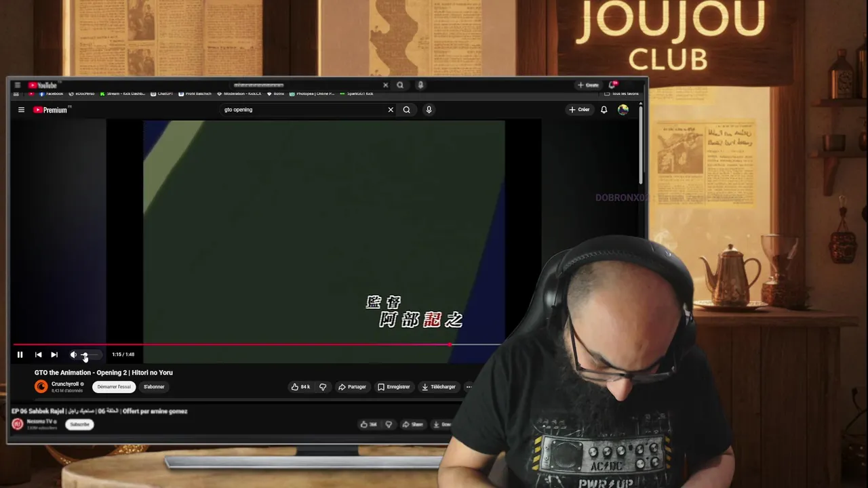
Task: Open the Photopea bookmark
Action: [x=312, y=94]
